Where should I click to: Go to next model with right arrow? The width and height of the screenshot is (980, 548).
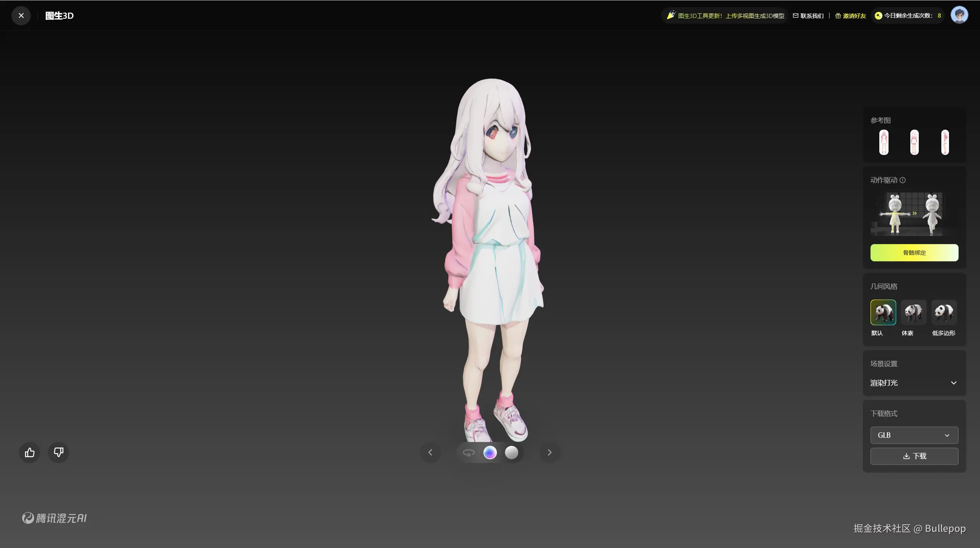[550, 453]
